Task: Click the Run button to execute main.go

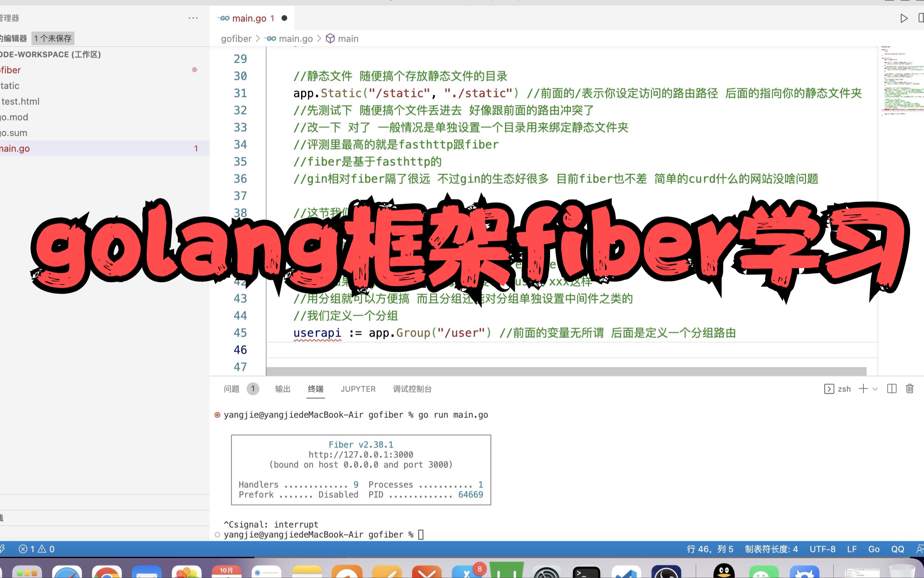Action: coord(903,18)
